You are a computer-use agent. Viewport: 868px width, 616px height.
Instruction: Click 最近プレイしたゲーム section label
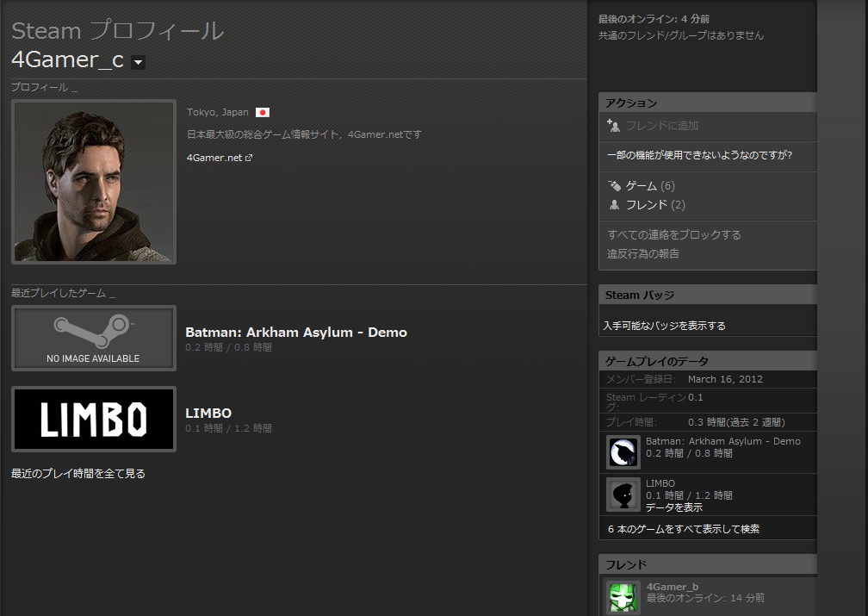(x=59, y=293)
